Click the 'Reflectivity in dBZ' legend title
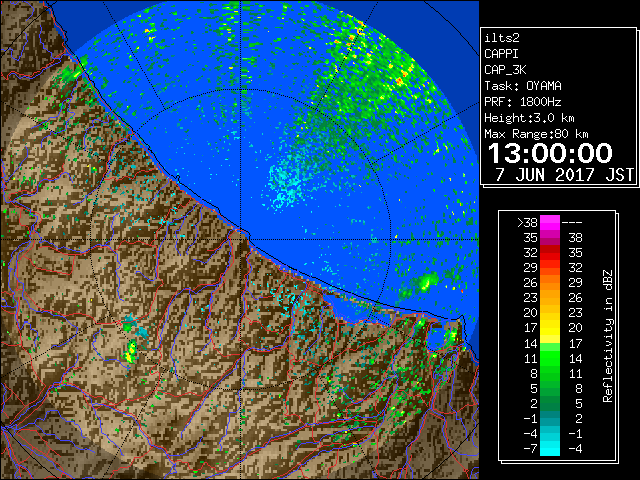Image resolution: width=640 pixels, height=480 pixels. [x=608, y=336]
